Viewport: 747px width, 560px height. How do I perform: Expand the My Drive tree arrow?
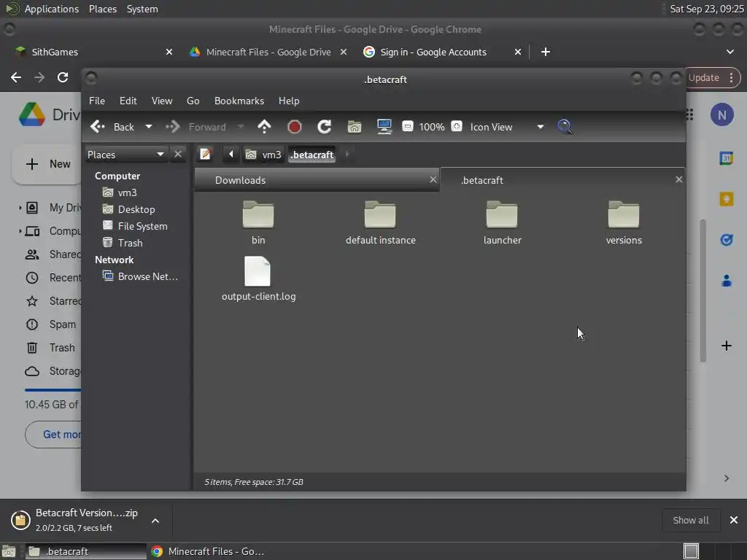point(20,208)
